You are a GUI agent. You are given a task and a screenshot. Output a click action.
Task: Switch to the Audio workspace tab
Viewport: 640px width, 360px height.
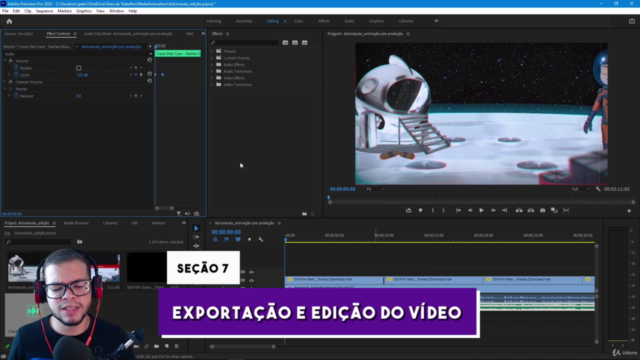(x=349, y=21)
